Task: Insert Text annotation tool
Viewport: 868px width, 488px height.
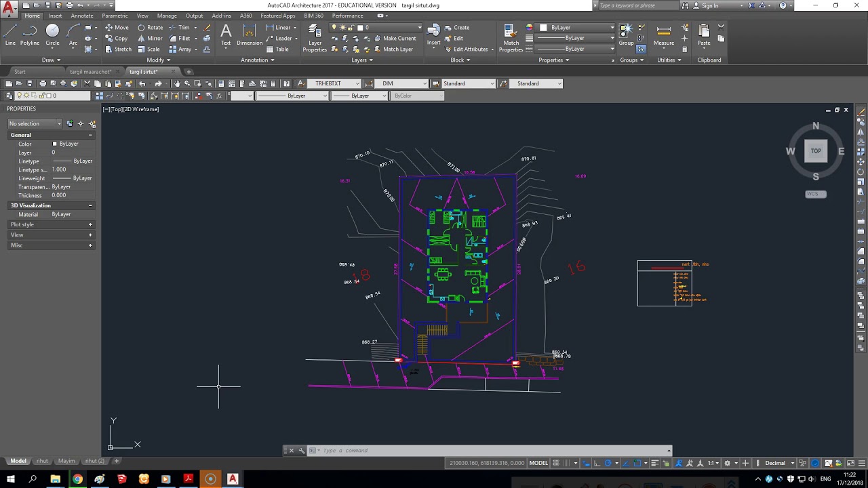Action: click(x=226, y=35)
